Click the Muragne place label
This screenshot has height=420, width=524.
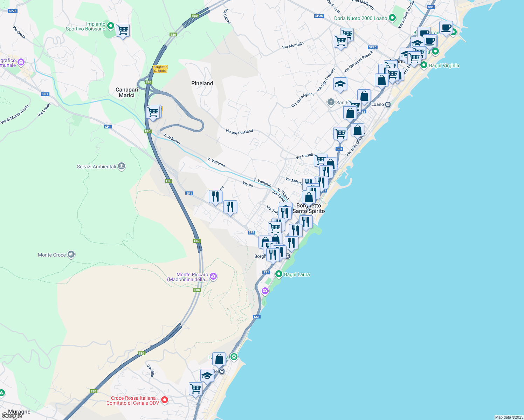[19, 412]
